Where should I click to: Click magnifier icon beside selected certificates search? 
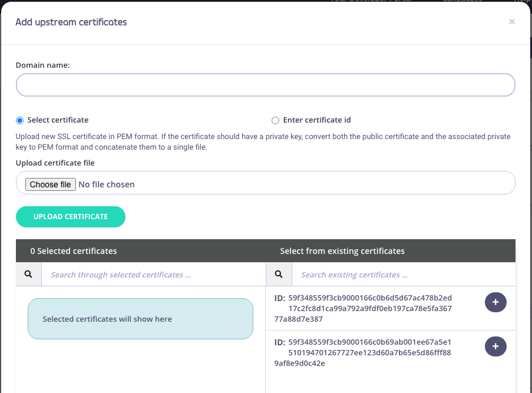tap(29, 275)
